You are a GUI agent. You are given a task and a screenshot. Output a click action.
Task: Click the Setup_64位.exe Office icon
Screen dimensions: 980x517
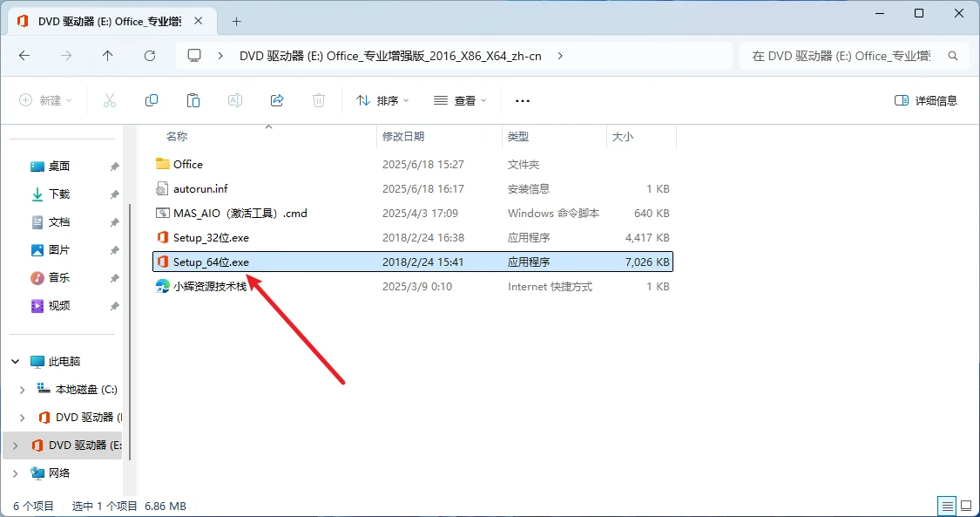pos(163,262)
